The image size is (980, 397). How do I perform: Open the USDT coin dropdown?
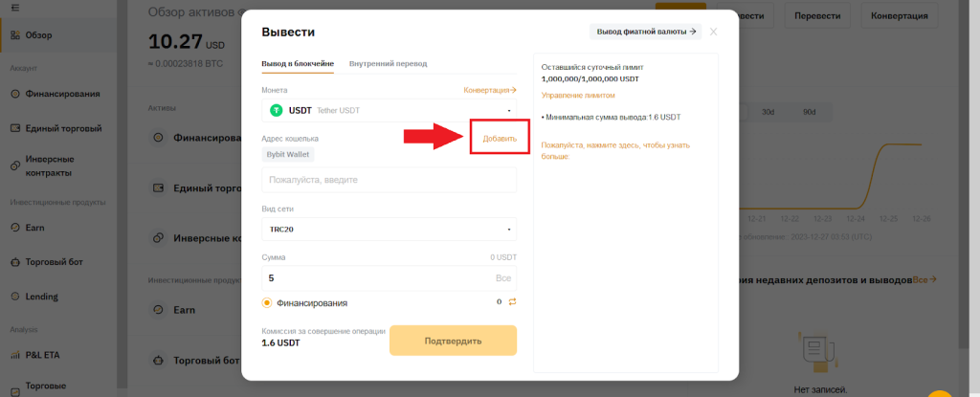click(x=389, y=110)
